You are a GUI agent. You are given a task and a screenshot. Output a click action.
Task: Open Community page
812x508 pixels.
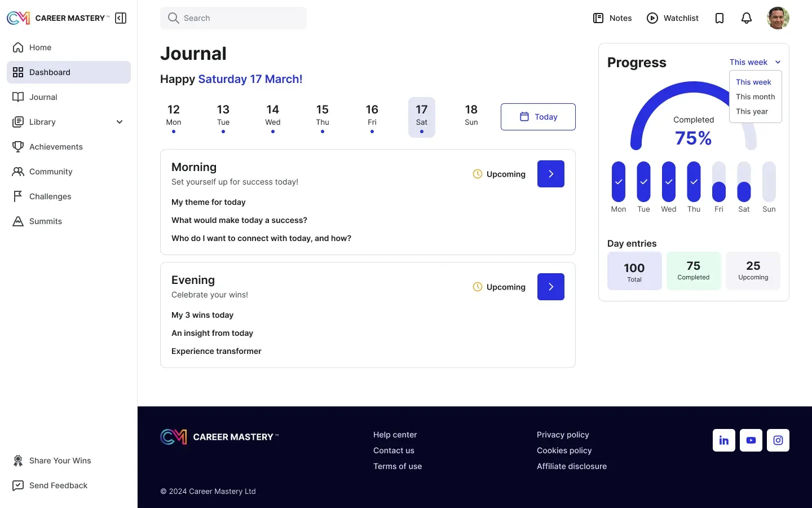tap(69, 172)
